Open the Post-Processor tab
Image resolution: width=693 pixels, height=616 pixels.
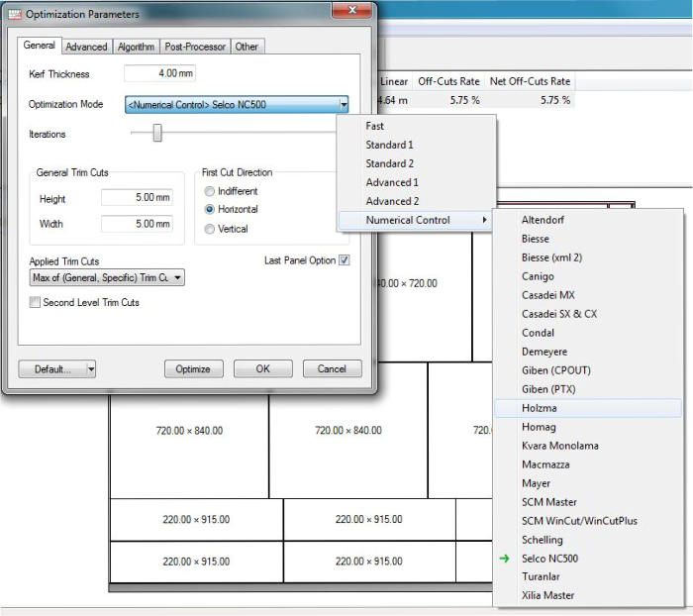pyautogui.click(x=195, y=47)
